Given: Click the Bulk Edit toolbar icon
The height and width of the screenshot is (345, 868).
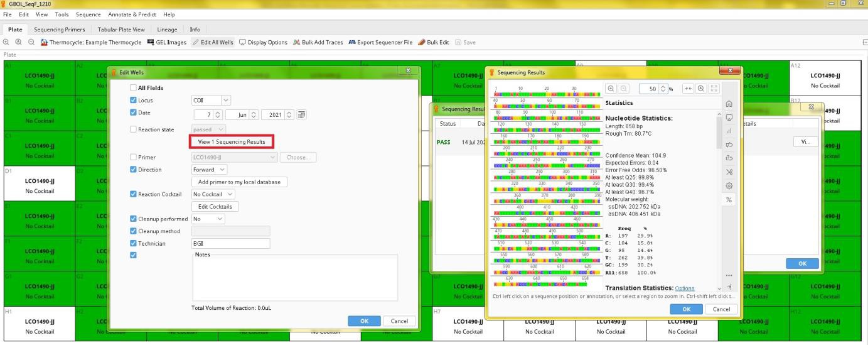Looking at the screenshot, I should [x=434, y=43].
